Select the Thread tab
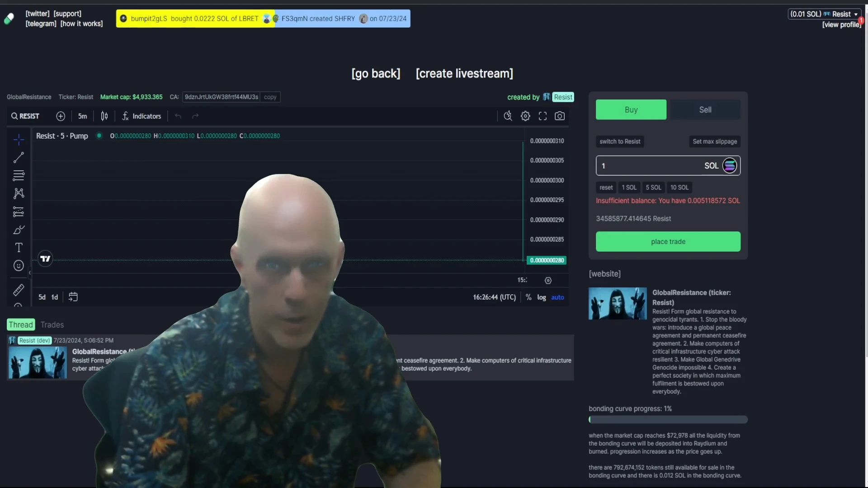This screenshot has width=868, height=488. coord(21,324)
